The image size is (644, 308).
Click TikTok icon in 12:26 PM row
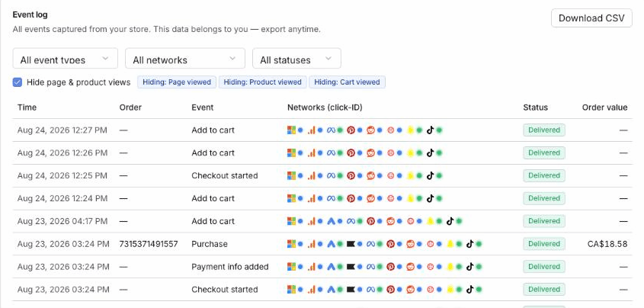430,152
